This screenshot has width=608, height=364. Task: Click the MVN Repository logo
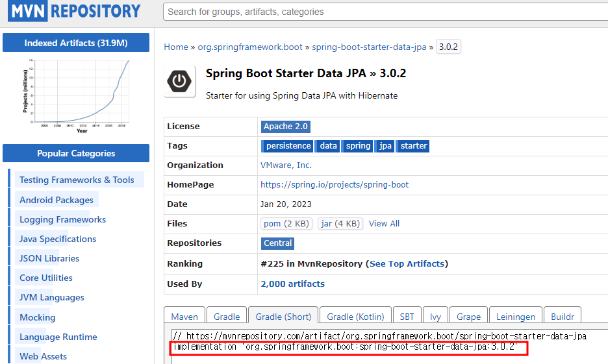(74, 11)
